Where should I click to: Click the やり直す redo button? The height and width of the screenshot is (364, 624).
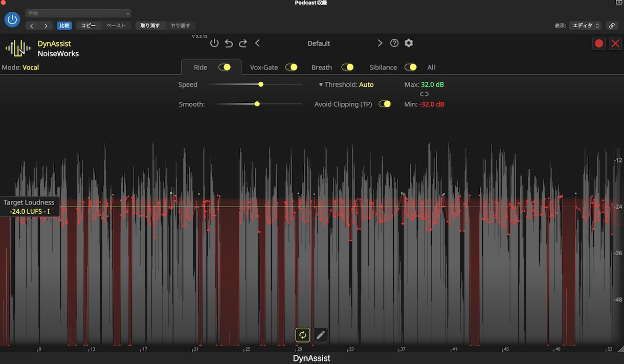[180, 26]
